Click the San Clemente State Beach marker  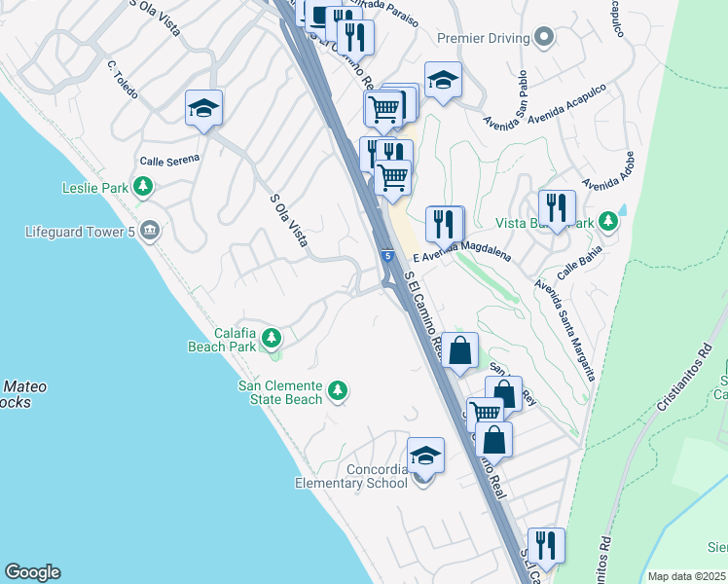pos(338,392)
